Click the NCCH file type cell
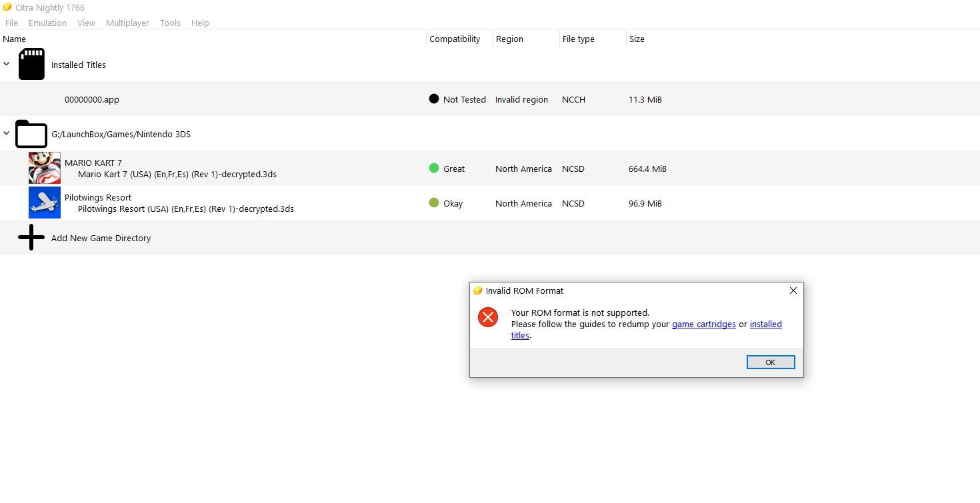This screenshot has width=980, height=503. click(x=573, y=99)
